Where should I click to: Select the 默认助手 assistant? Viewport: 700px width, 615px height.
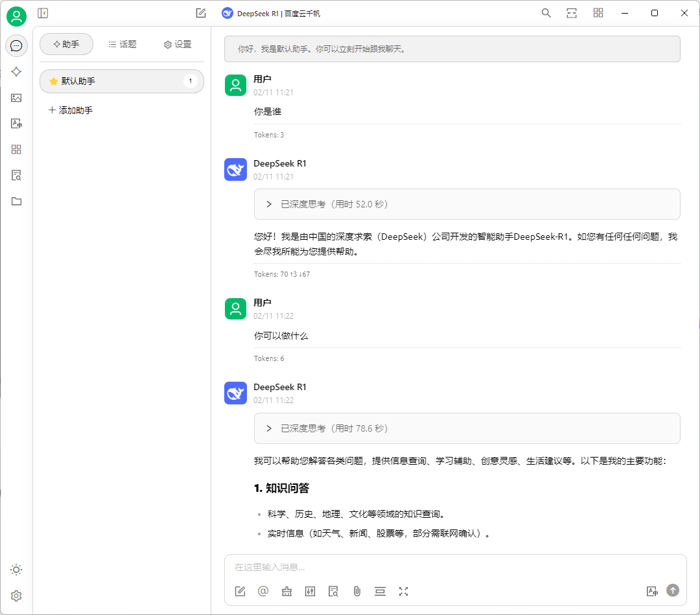[121, 81]
